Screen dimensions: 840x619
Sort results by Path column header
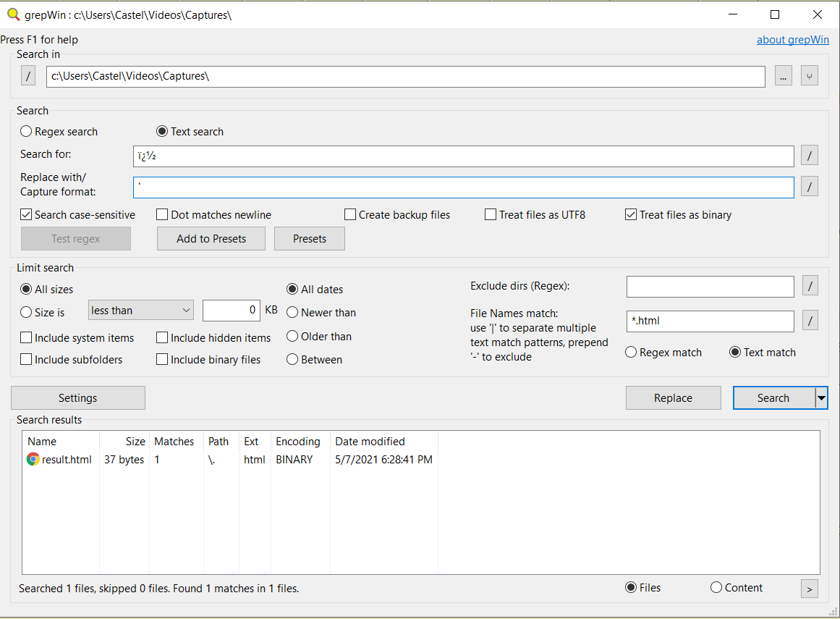[221, 441]
